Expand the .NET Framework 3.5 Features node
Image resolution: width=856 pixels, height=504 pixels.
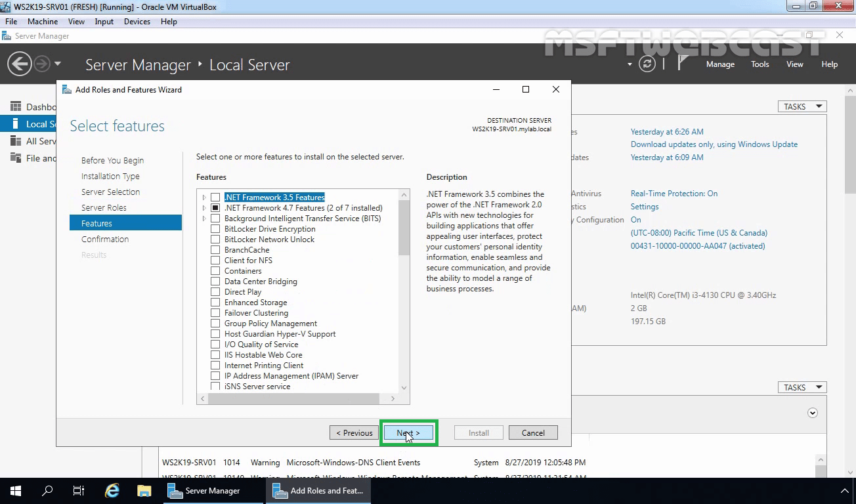click(203, 197)
